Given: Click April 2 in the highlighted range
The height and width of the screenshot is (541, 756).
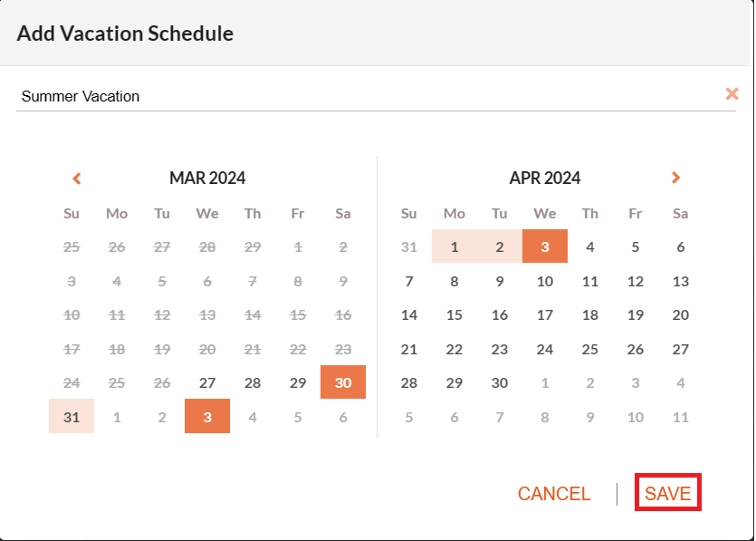Looking at the screenshot, I should click(500, 246).
